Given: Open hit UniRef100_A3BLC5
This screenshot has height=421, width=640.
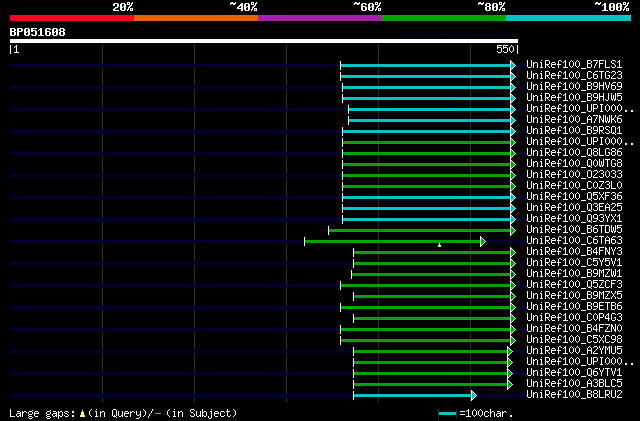Looking at the screenshot, I should pyautogui.click(x=574, y=384).
